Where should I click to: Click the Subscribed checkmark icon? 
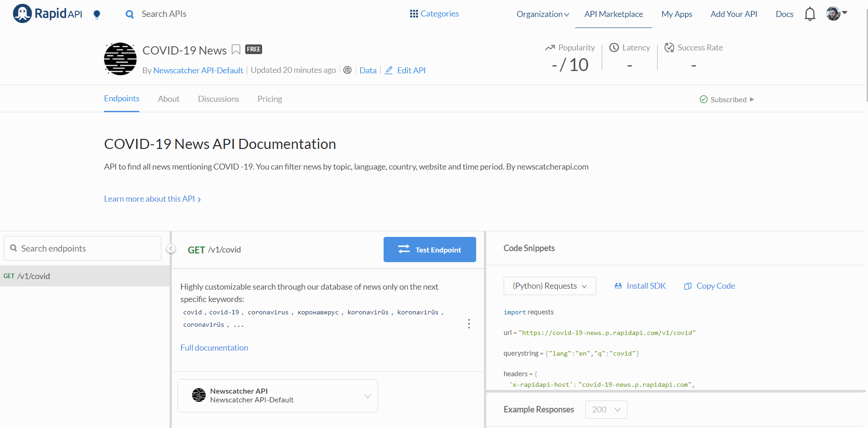coord(703,99)
